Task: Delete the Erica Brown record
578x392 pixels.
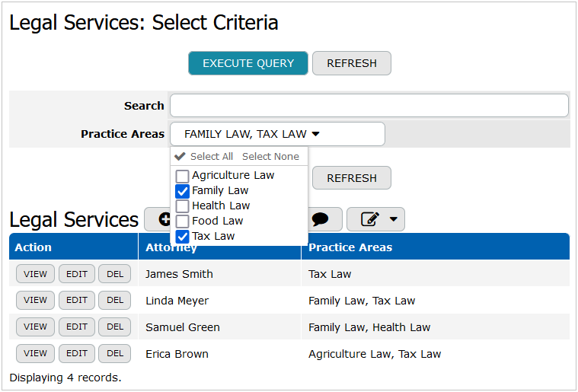Action: point(115,353)
